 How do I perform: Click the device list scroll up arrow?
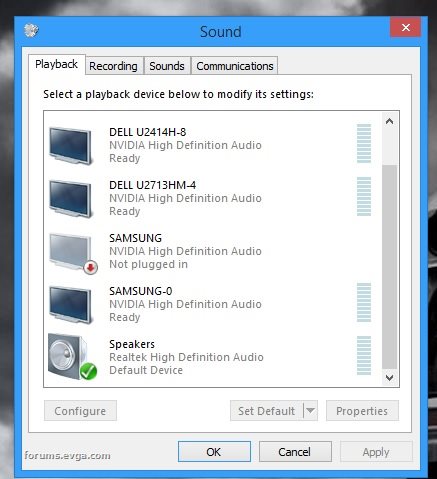389,121
